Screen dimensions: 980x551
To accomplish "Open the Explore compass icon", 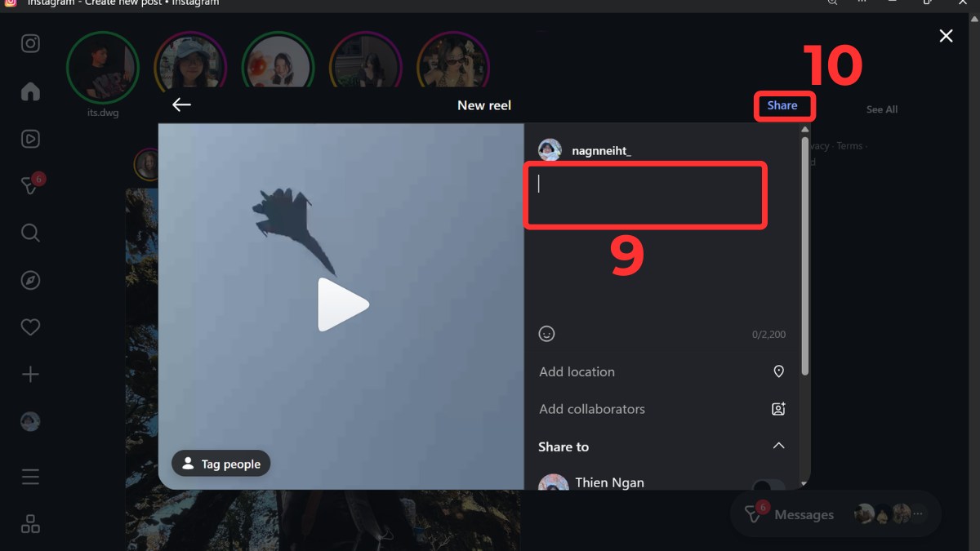I will pyautogui.click(x=30, y=280).
